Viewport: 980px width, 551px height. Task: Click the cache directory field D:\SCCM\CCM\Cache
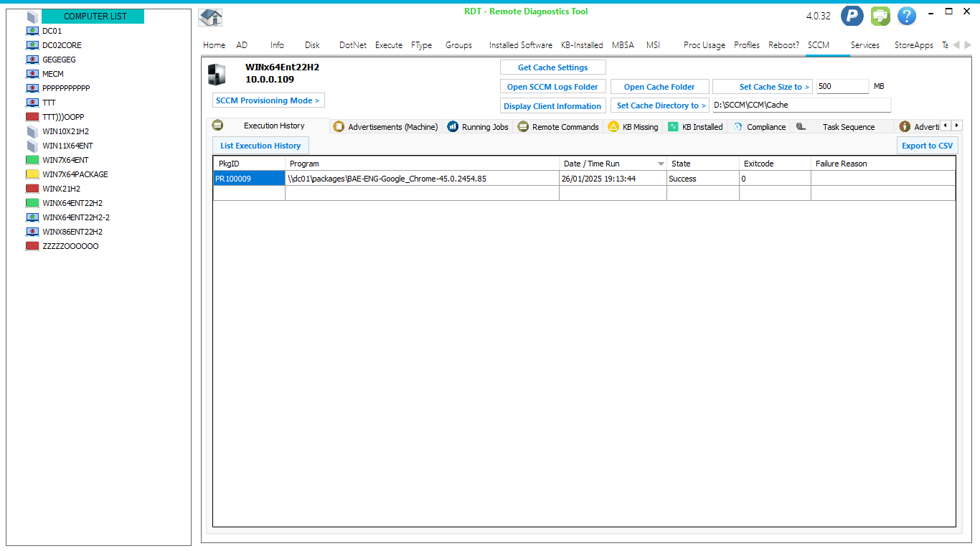801,105
